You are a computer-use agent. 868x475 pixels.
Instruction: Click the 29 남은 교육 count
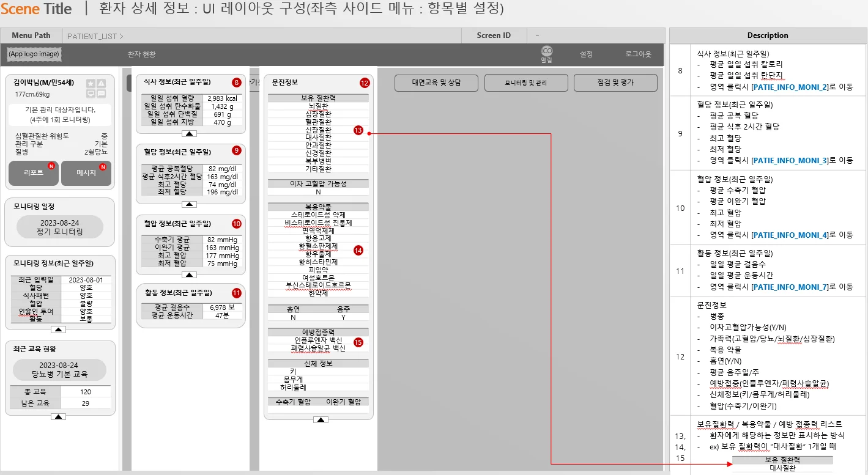click(x=86, y=403)
